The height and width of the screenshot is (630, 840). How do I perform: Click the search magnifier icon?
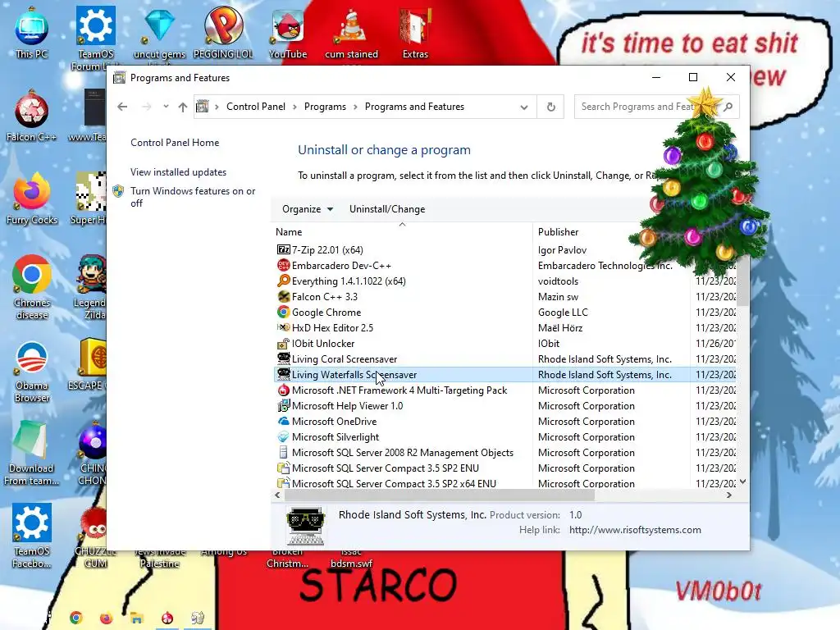(728, 107)
